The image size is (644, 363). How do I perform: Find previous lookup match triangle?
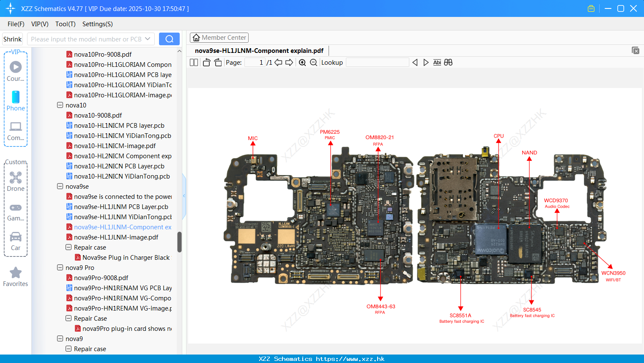(x=415, y=62)
